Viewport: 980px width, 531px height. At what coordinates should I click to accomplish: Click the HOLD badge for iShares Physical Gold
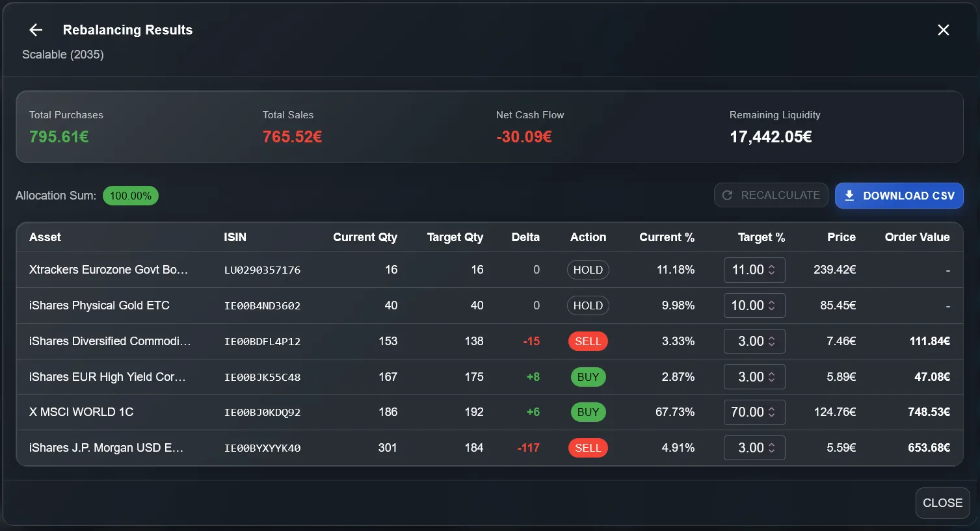(x=587, y=305)
